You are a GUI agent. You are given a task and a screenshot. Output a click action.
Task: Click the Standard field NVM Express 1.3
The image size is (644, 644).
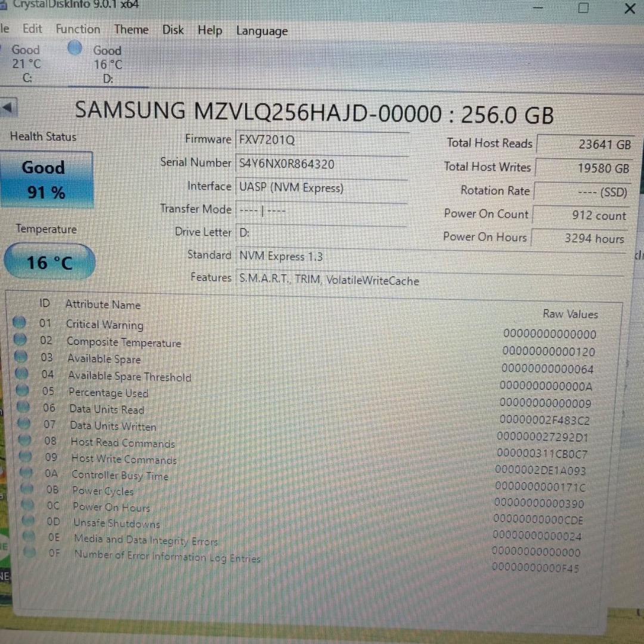pyautogui.click(x=429, y=258)
